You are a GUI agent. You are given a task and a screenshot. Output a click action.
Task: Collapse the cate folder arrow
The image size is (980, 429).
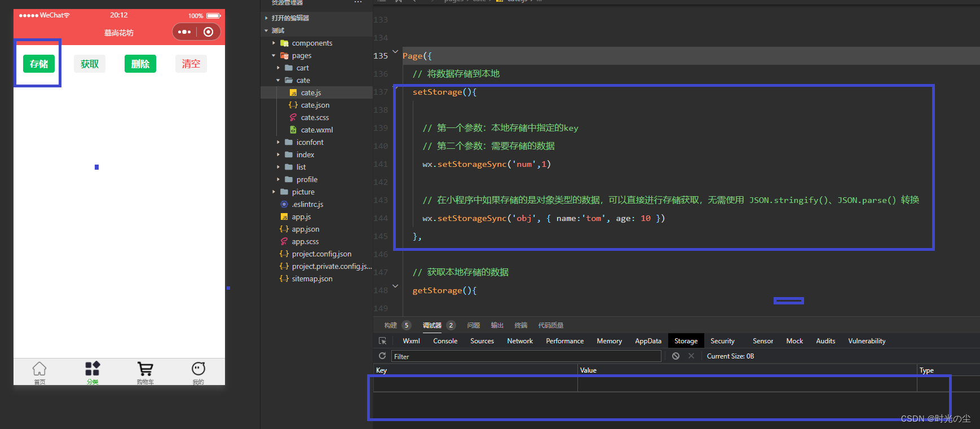click(x=279, y=80)
